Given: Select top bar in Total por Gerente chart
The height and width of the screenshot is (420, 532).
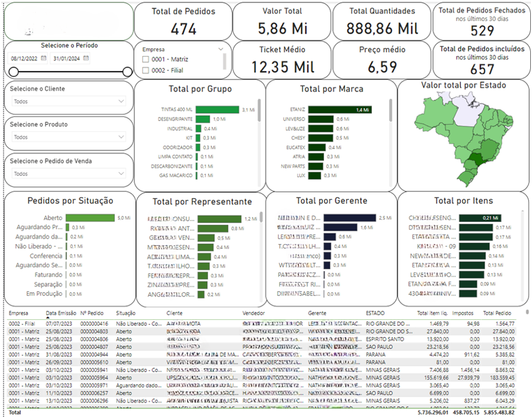Looking at the screenshot, I should 350,218.
